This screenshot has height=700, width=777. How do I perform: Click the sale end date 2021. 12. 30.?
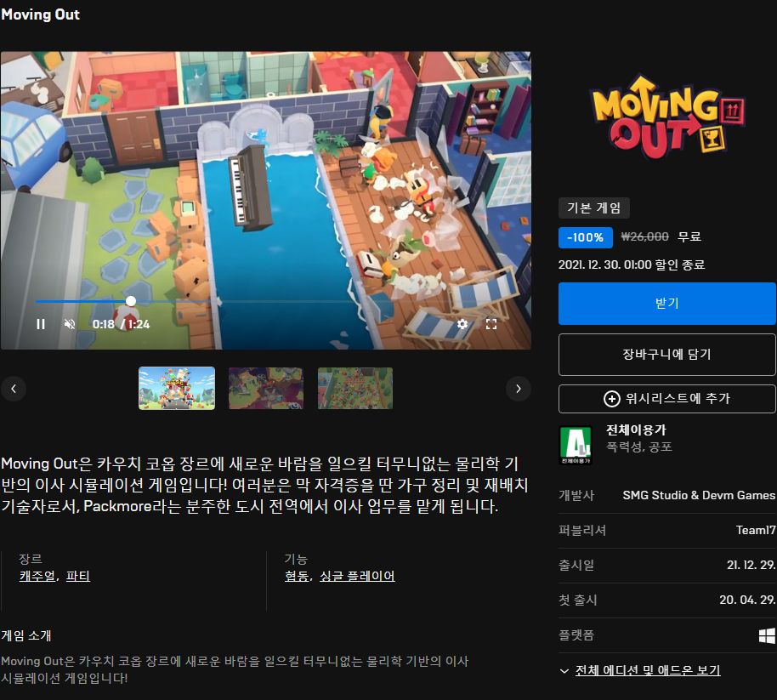(x=632, y=265)
